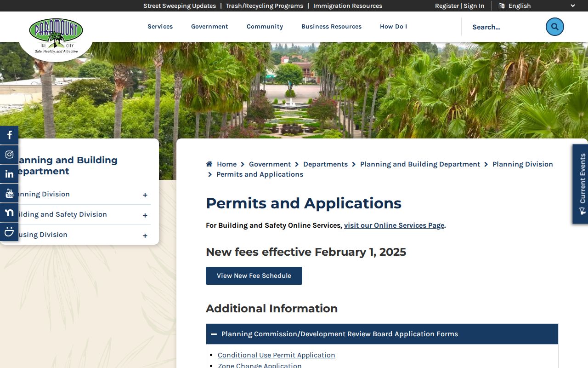
Task: Expand Planning Division sidebar section
Action: click(145, 195)
